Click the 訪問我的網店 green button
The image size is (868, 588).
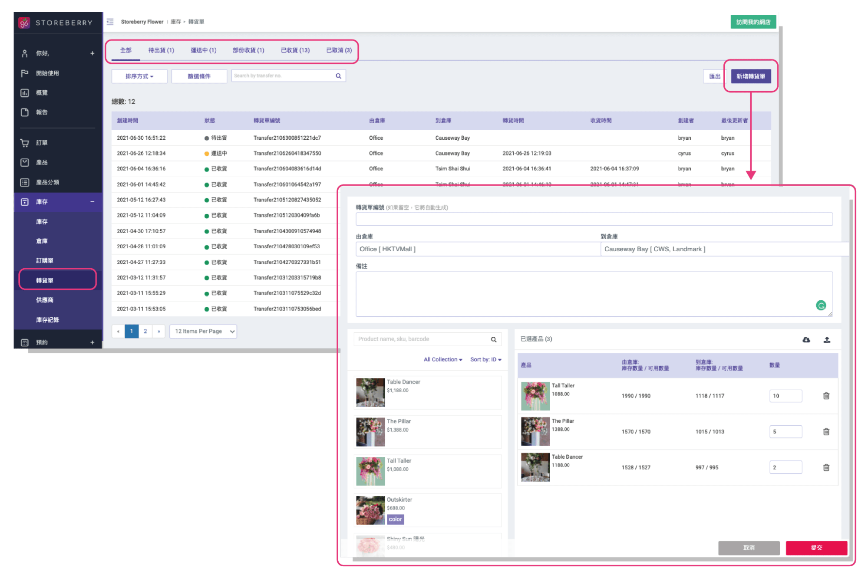(753, 22)
